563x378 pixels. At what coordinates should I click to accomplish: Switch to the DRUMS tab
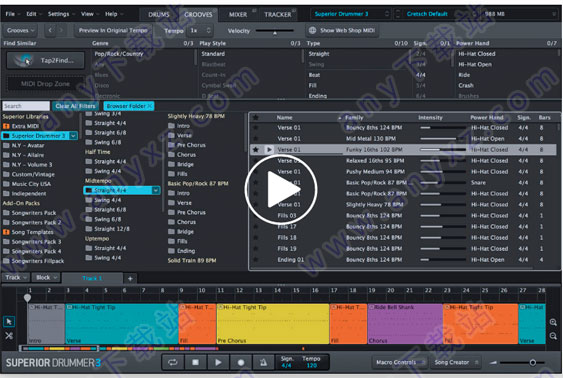pyautogui.click(x=159, y=14)
